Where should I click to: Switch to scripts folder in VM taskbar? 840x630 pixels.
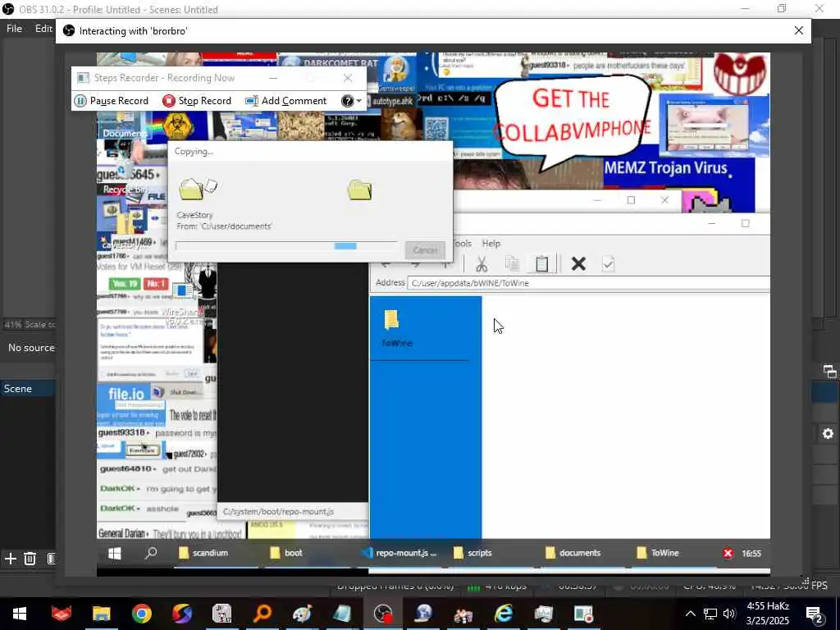[x=472, y=553]
